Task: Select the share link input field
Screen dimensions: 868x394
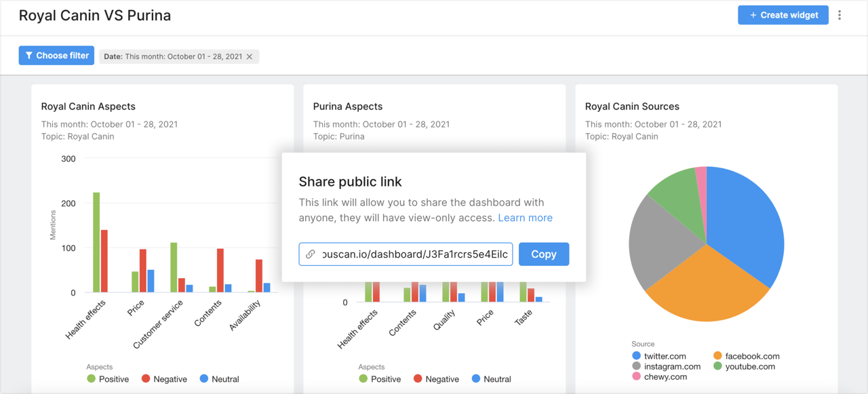Action: (407, 254)
